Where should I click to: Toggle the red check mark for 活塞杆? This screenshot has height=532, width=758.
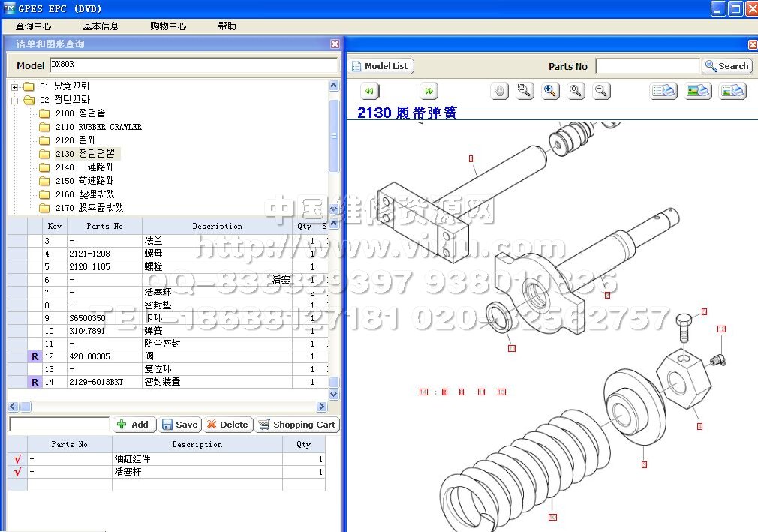point(17,472)
